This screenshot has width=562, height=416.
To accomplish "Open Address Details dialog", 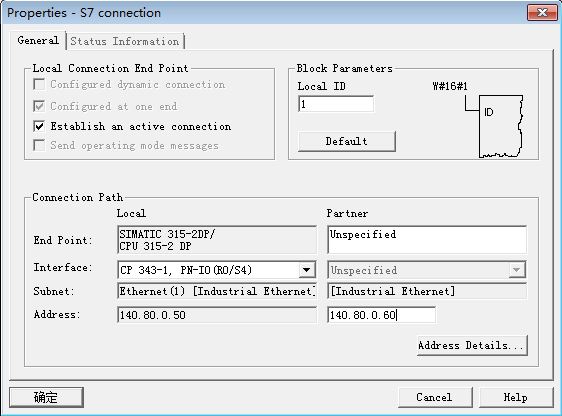I will pos(472,345).
